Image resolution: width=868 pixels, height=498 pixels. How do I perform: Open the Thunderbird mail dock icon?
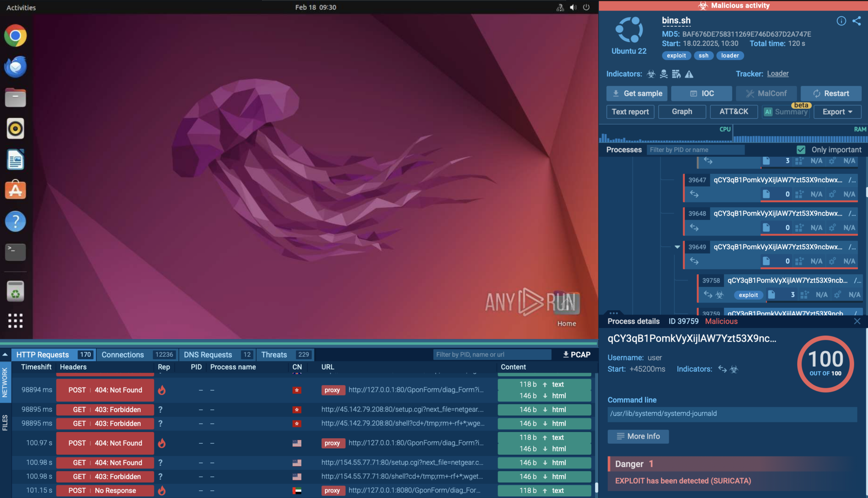click(x=16, y=67)
